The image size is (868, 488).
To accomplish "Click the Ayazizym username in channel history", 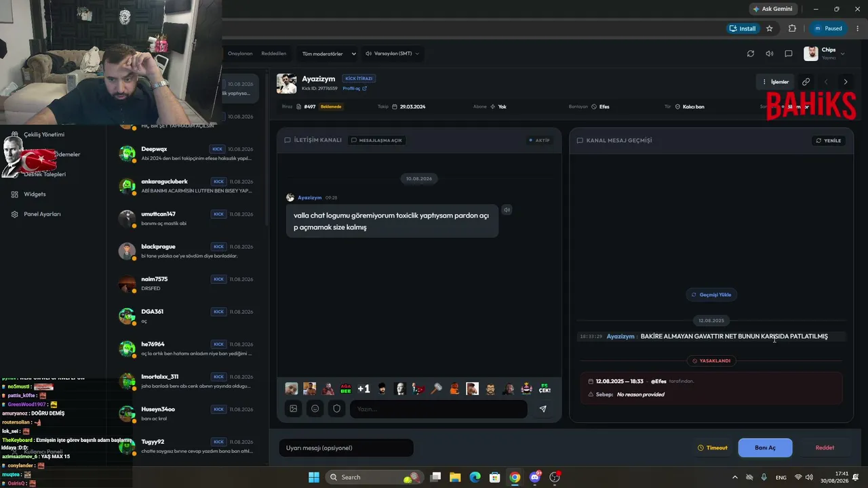I will click(620, 337).
